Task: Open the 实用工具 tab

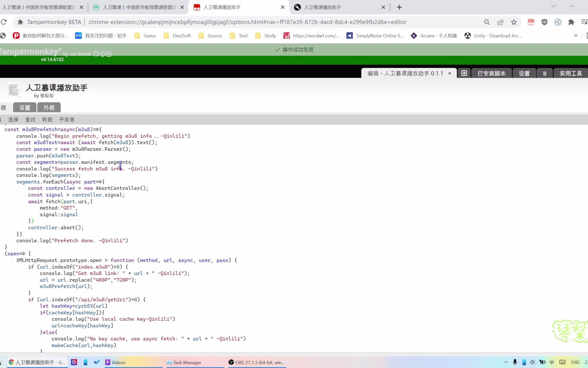Action: pyautogui.click(x=571, y=73)
